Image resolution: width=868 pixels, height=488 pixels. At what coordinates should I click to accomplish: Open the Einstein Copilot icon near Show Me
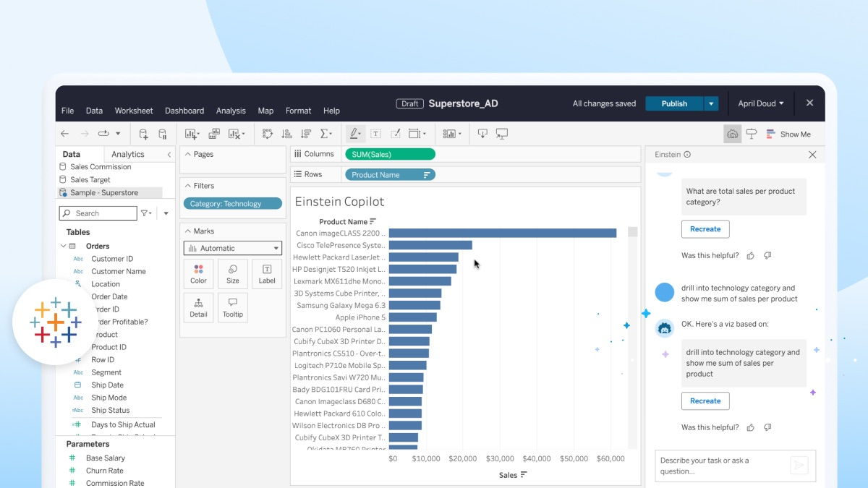click(733, 134)
